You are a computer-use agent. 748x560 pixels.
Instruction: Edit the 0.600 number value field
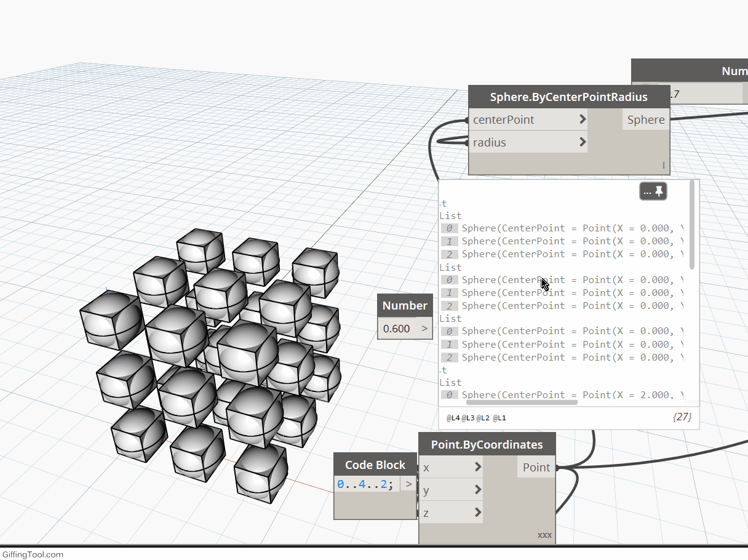(x=397, y=329)
